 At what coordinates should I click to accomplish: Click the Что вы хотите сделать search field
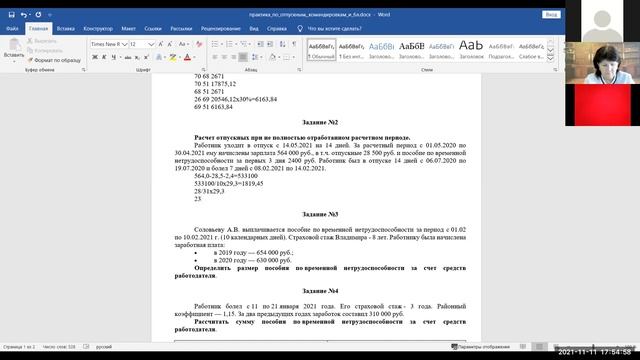(334, 29)
